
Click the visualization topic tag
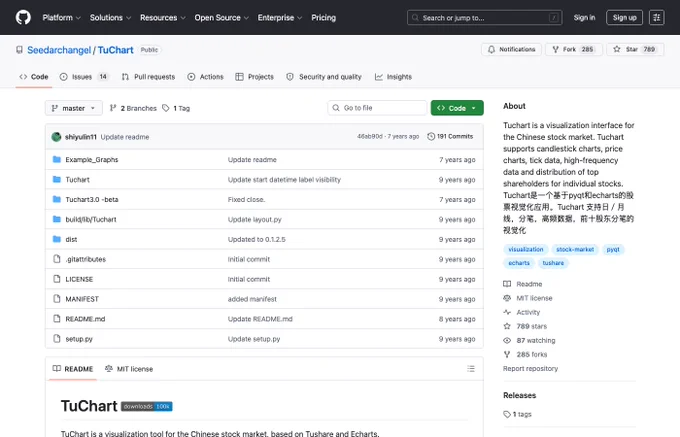point(525,250)
